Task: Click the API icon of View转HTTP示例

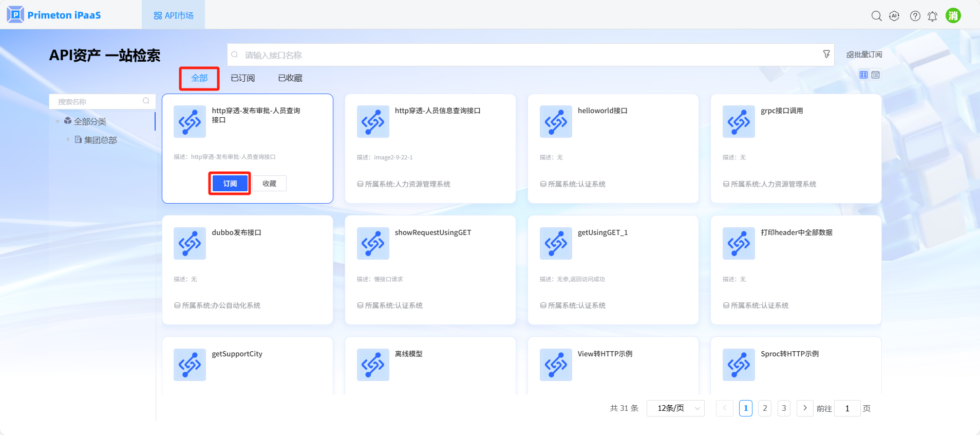Action: 556,365
